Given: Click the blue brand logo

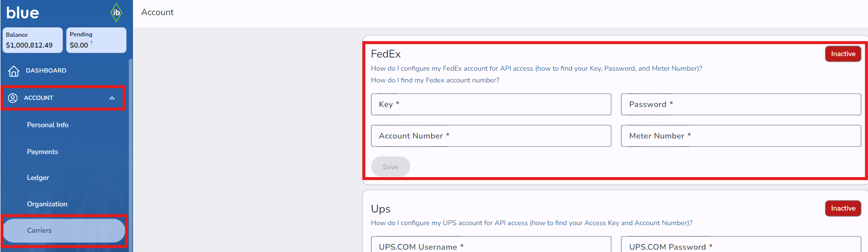Looking at the screenshot, I should point(23,13).
